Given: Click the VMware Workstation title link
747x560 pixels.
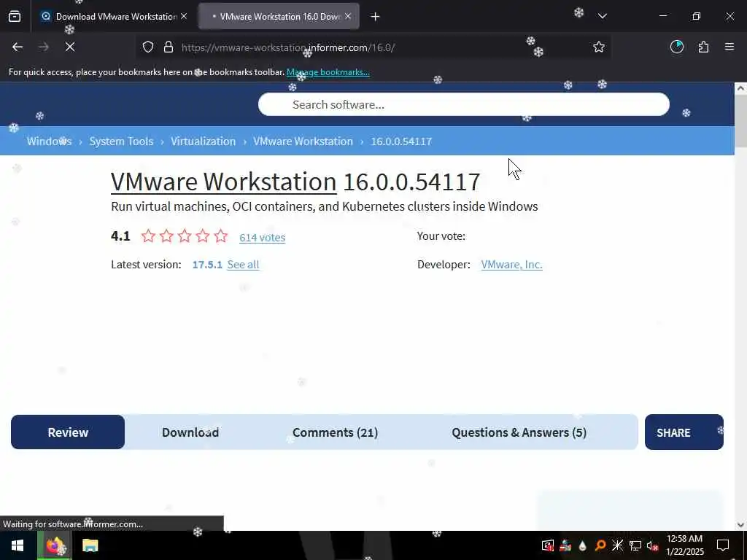Looking at the screenshot, I should [x=223, y=182].
